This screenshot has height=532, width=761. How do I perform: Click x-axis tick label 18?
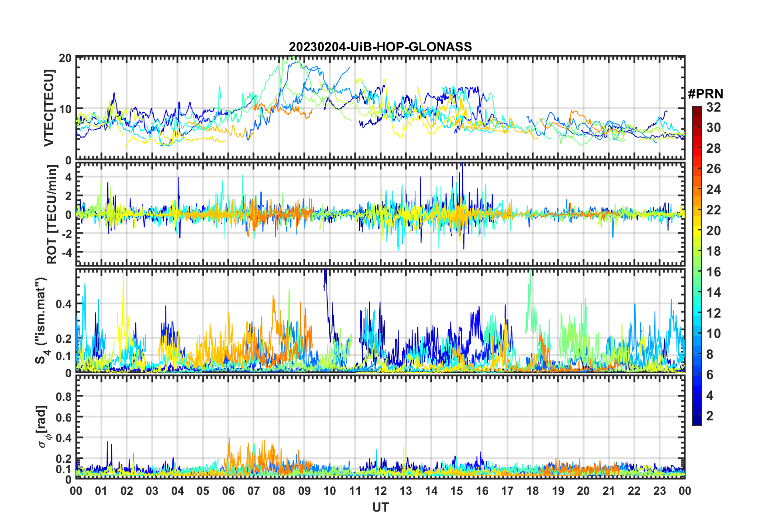coord(533,491)
